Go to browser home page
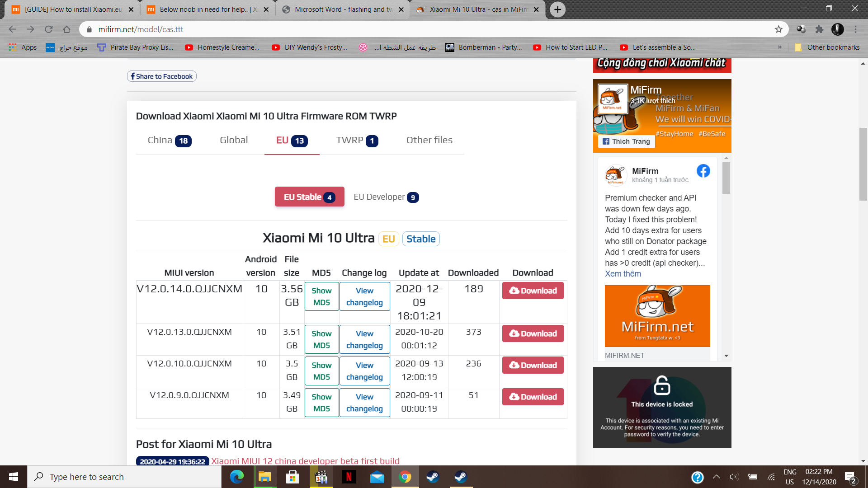Screen dimensions: 868x488 (x=66, y=29)
